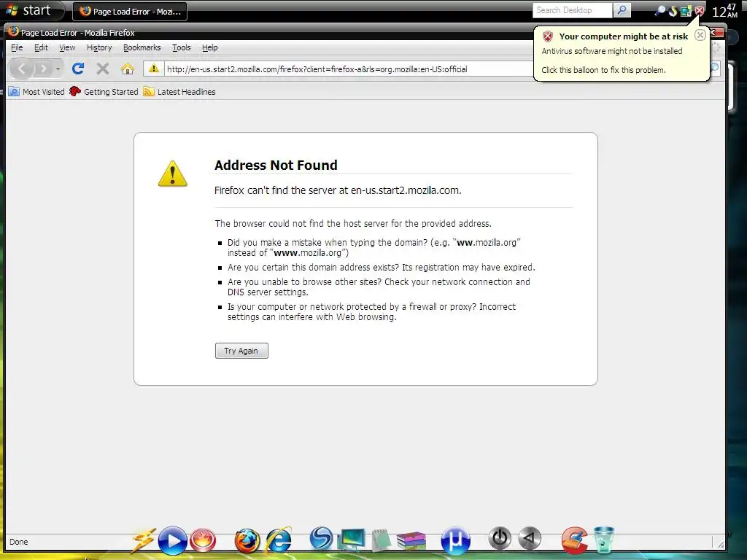
Task: Click the magnifier tray icon
Action: [659, 10]
